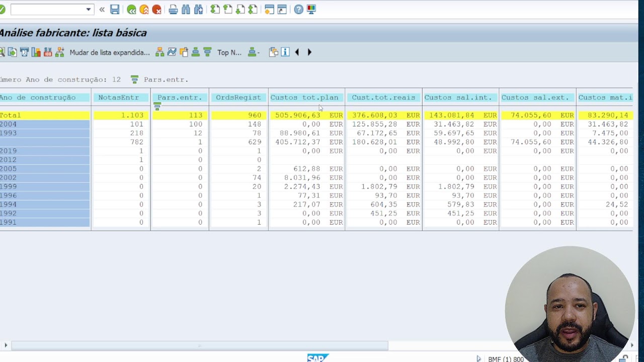Click Cust.tot.reais column header

(383, 98)
